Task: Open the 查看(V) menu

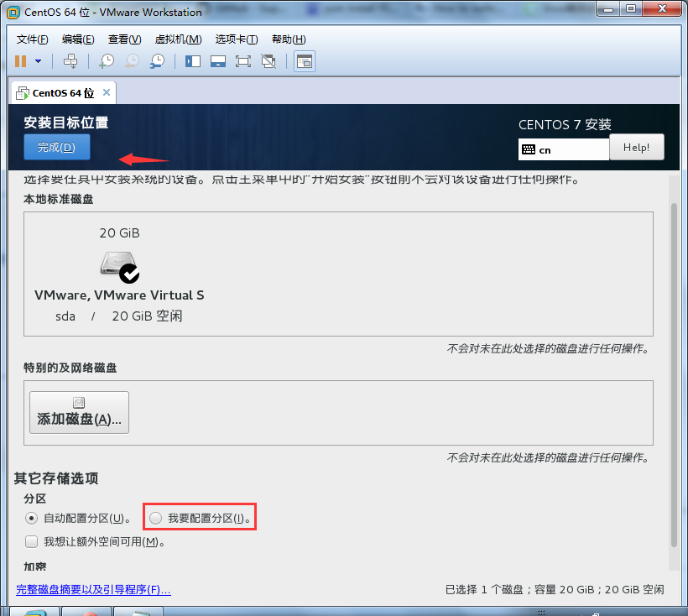Action: pyautogui.click(x=125, y=39)
